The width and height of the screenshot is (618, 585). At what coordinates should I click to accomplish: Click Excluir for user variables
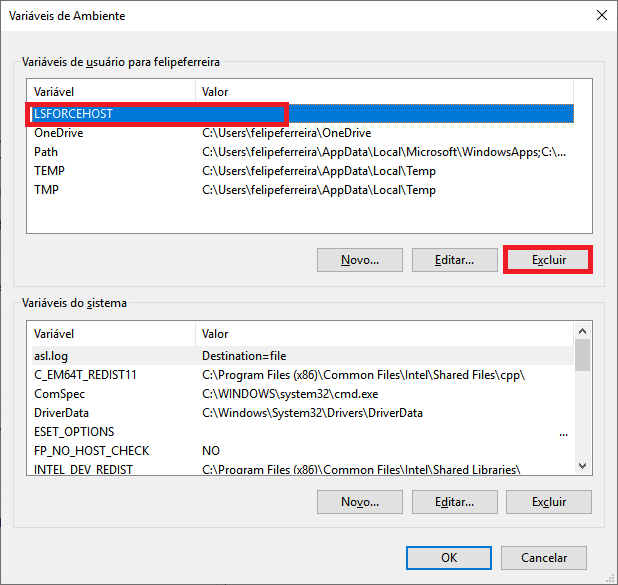[548, 260]
